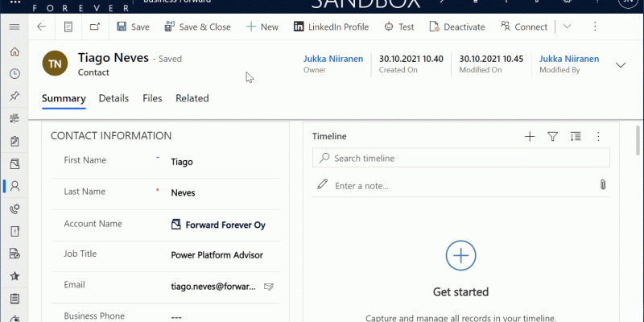Screen dimensions: 644x322
Task: Focus the Search timeline box
Action: click(460, 158)
